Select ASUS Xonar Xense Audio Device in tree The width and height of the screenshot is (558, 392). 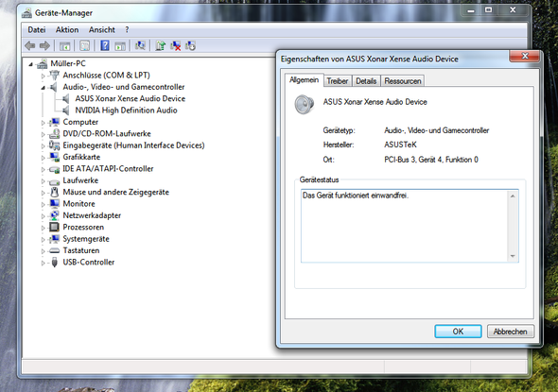pos(130,98)
